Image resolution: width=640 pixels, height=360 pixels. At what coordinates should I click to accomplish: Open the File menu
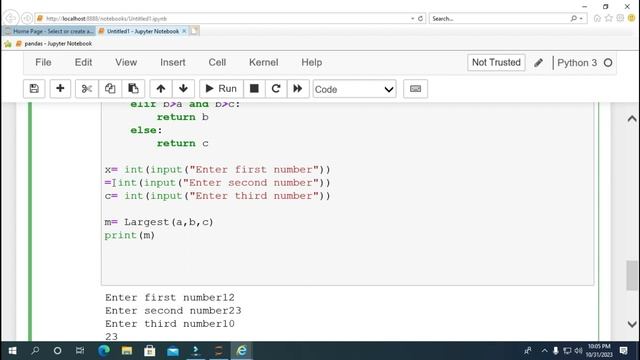[43, 62]
